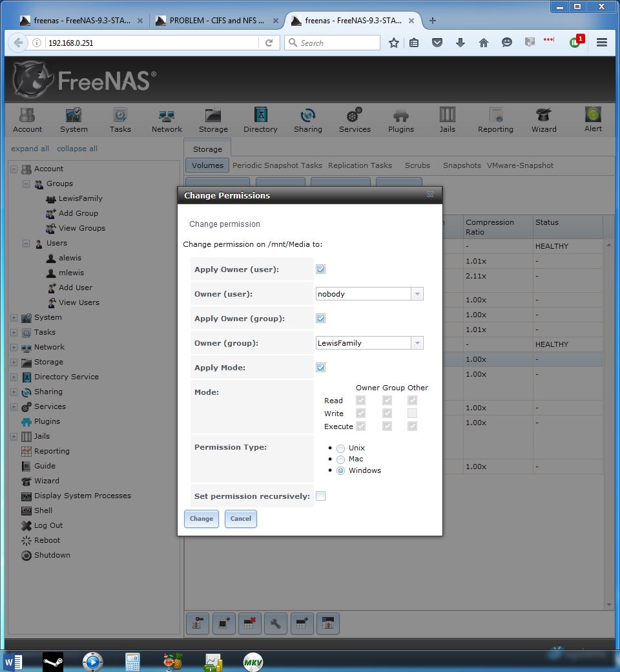Switch to the Replication Tasks tab
The height and width of the screenshot is (672, 620).
click(x=360, y=165)
